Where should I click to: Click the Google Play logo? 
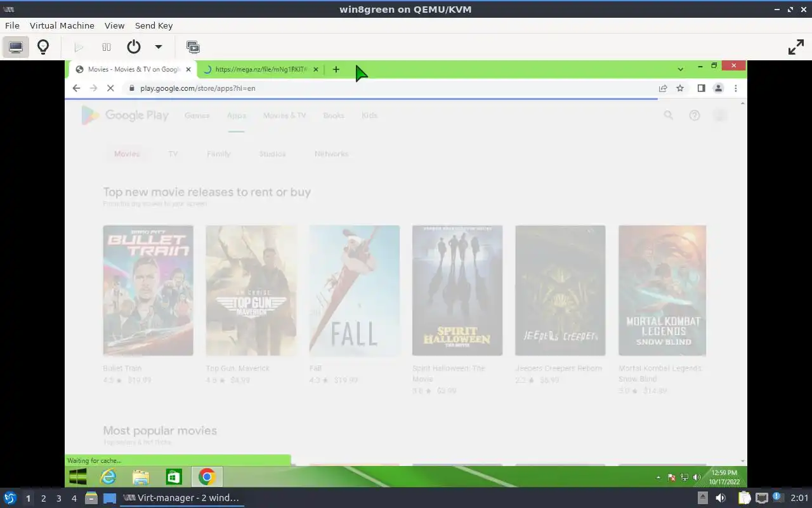126,116
